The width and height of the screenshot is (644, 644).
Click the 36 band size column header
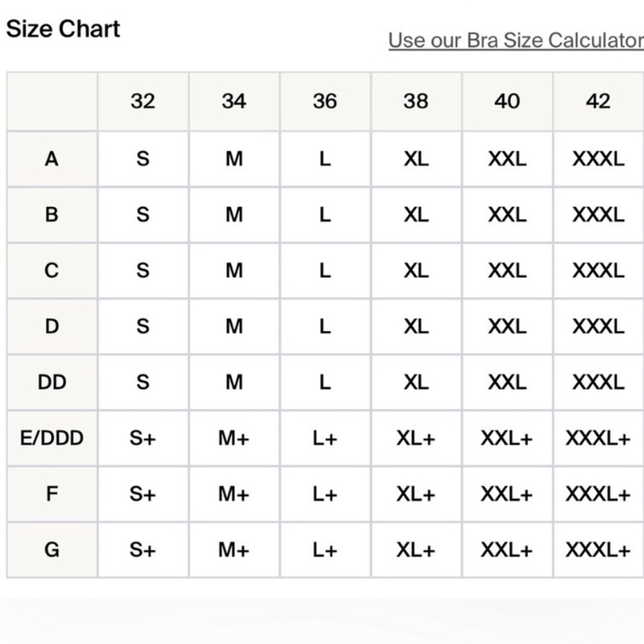(325, 102)
